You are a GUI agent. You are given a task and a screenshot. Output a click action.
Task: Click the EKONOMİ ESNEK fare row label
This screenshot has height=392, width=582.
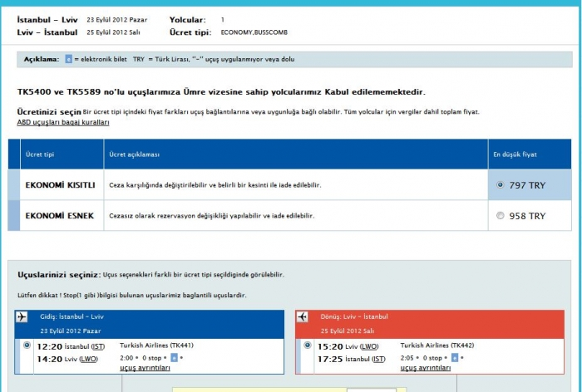point(59,216)
